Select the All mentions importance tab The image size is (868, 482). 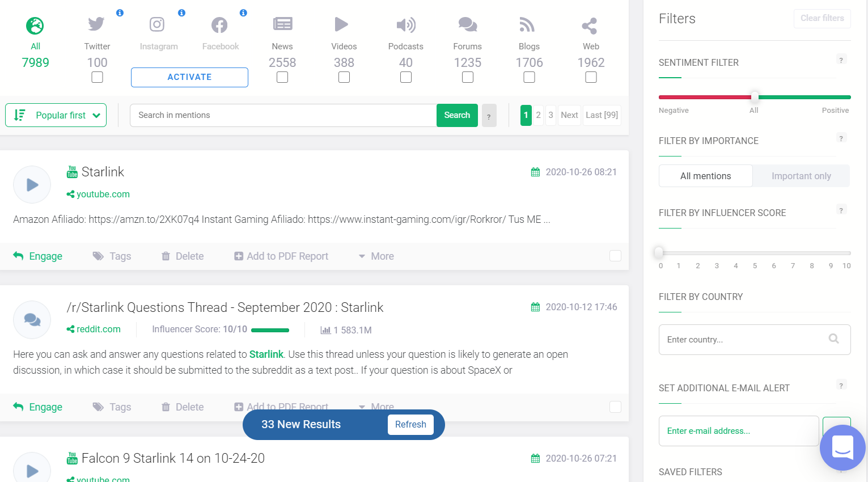[x=706, y=176]
